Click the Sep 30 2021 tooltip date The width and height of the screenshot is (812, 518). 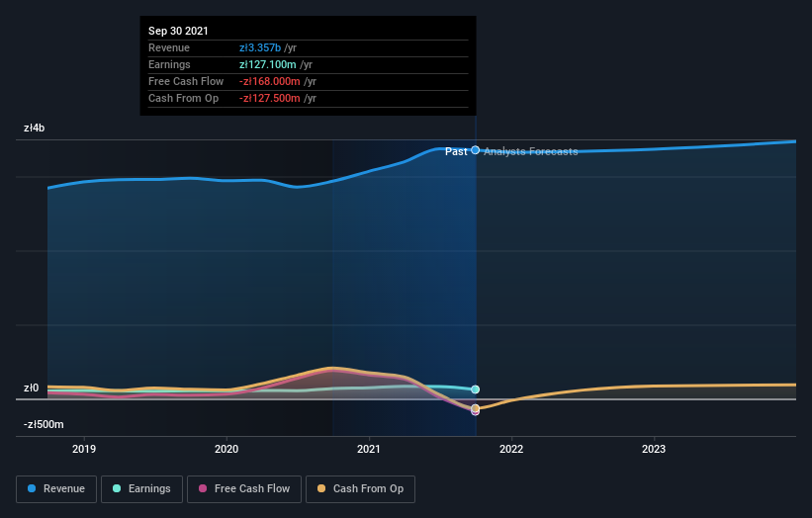(178, 31)
